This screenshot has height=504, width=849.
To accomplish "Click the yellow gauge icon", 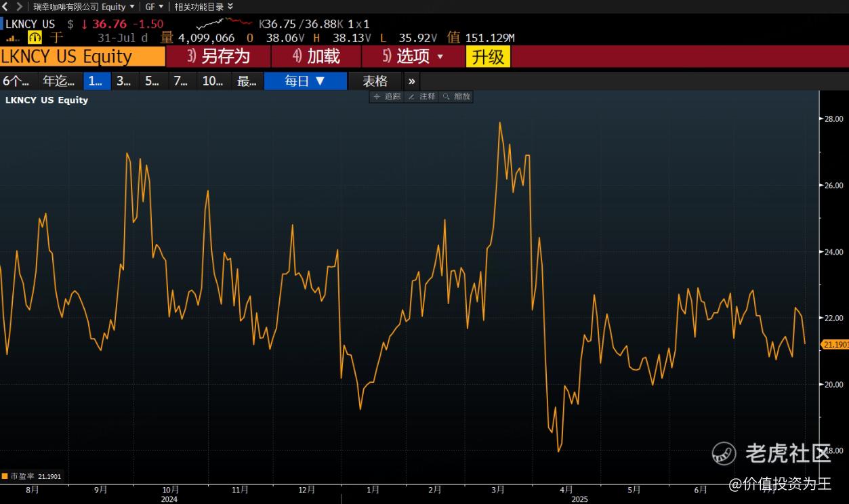I will [35, 38].
